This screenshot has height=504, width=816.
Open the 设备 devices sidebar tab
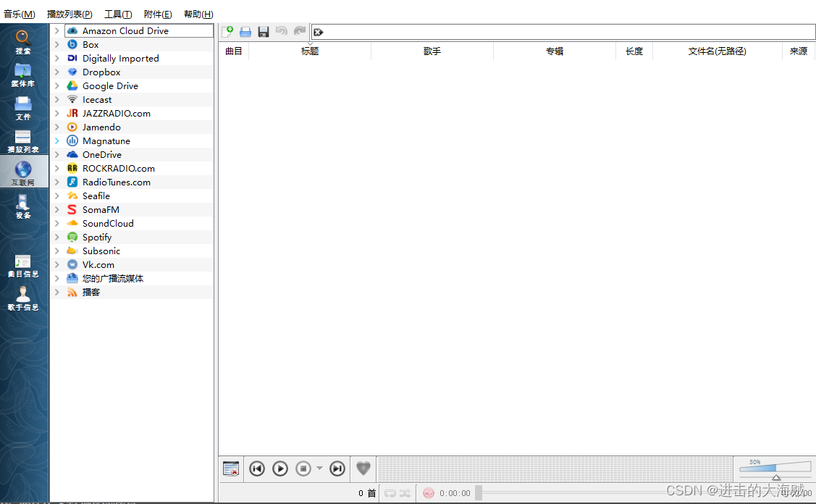point(23,206)
